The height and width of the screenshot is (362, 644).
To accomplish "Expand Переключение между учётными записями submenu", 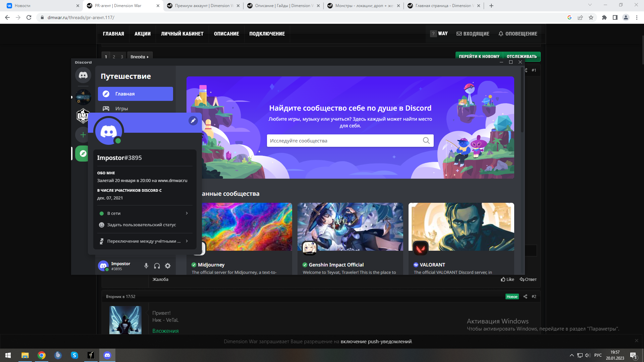I will (x=144, y=241).
